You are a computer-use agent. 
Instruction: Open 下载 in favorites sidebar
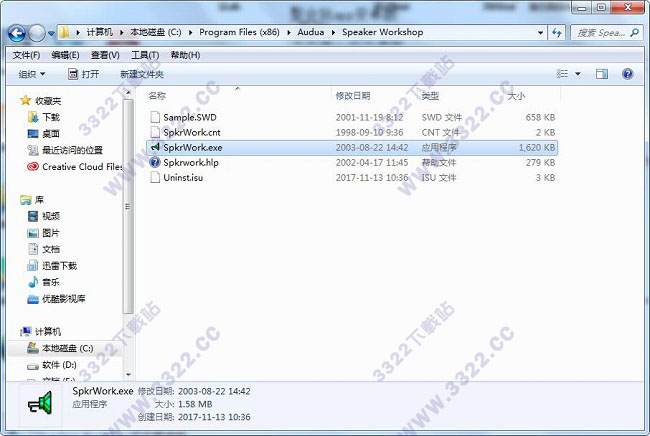[51, 117]
